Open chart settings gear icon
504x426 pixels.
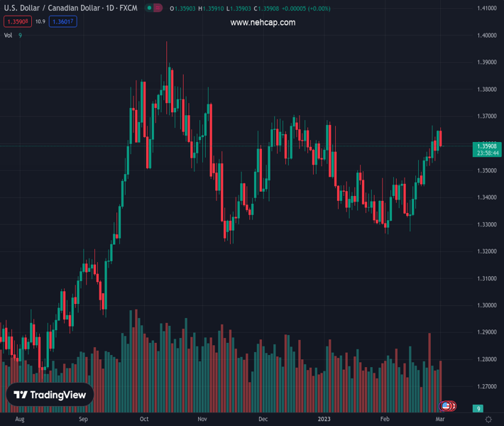pos(488,420)
